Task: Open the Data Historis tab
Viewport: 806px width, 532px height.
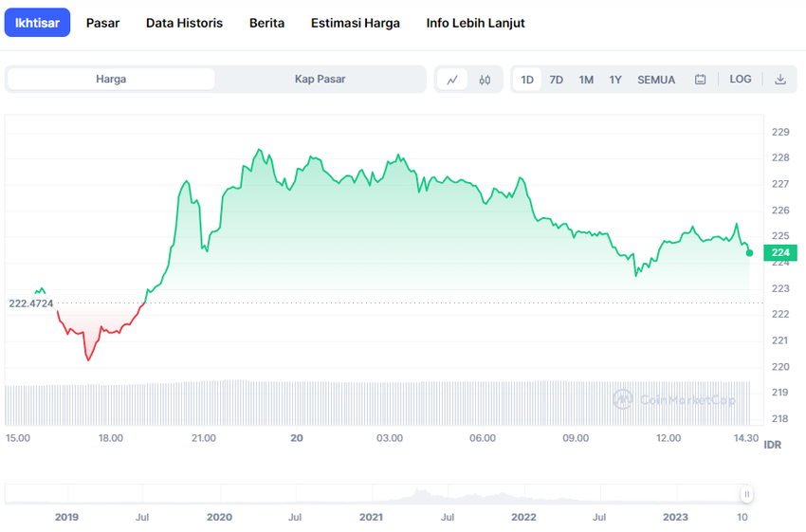Action: pos(184,23)
